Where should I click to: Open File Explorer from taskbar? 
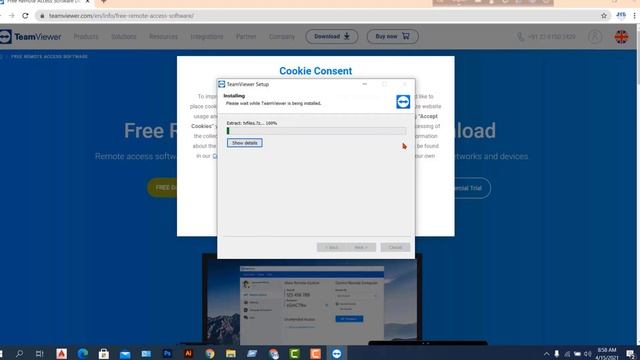tap(231, 353)
